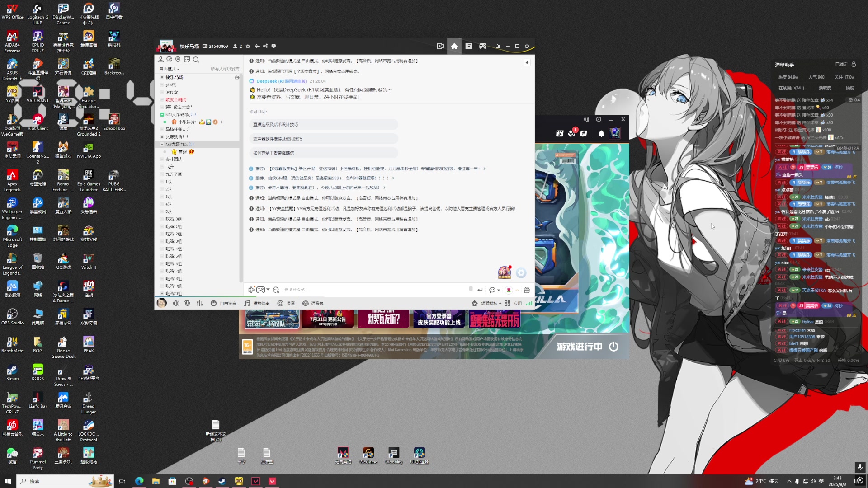Open the equalizer mixer icon
The width and height of the screenshot is (868, 488).
coord(200,304)
